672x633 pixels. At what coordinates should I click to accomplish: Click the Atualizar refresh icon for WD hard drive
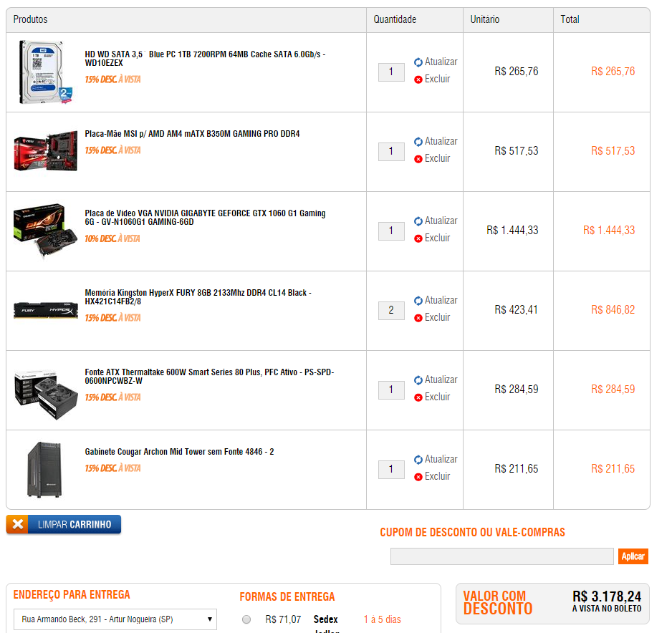click(418, 62)
